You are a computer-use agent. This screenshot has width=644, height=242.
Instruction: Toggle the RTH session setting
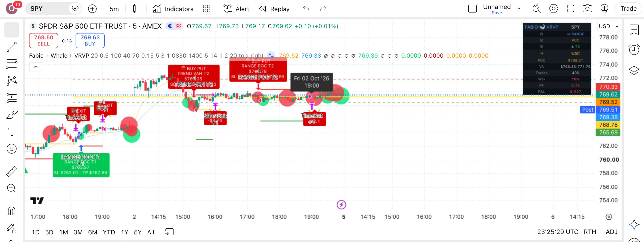[590, 232]
